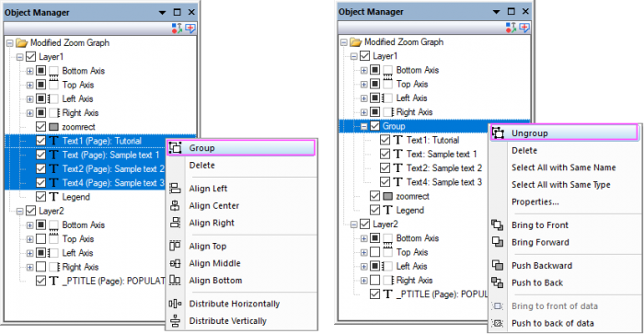Click Bring to Front icon in right menu

(x=498, y=225)
